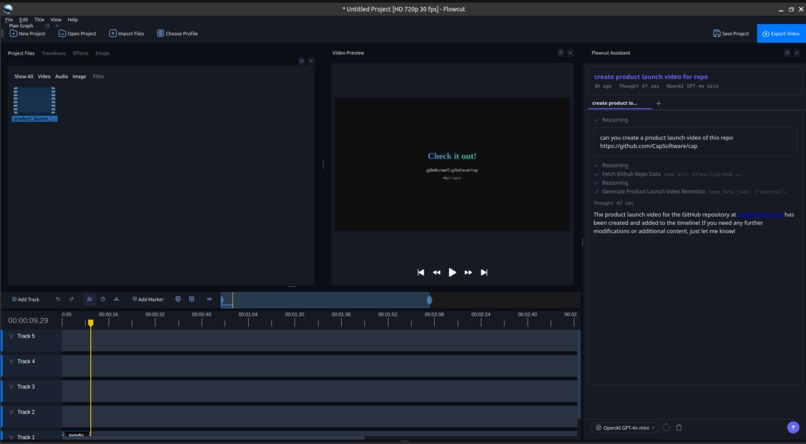
Task: Open the Title menu
Action: pyautogui.click(x=39, y=20)
